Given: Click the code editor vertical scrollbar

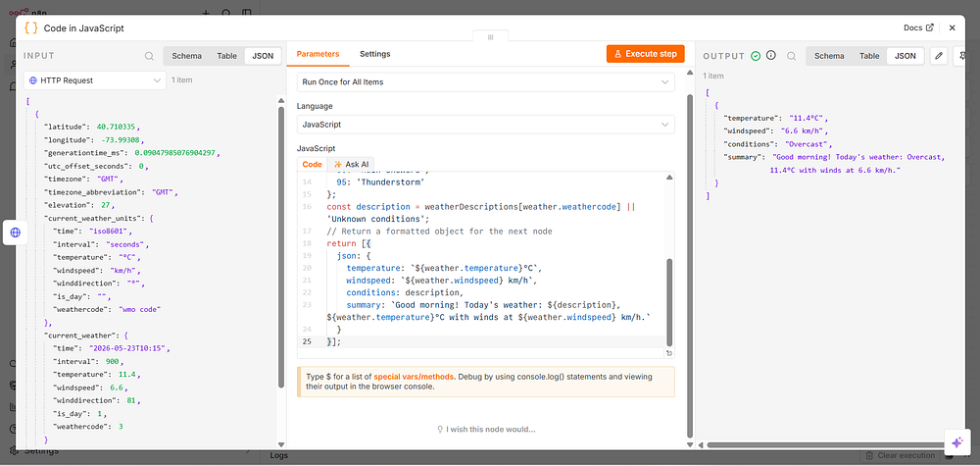Looking at the screenshot, I should click(x=670, y=302).
